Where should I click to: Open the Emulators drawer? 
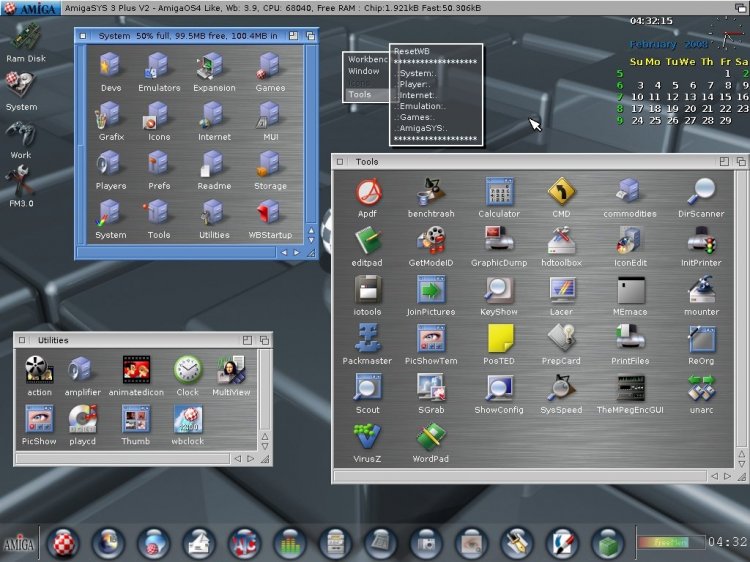pos(158,66)
